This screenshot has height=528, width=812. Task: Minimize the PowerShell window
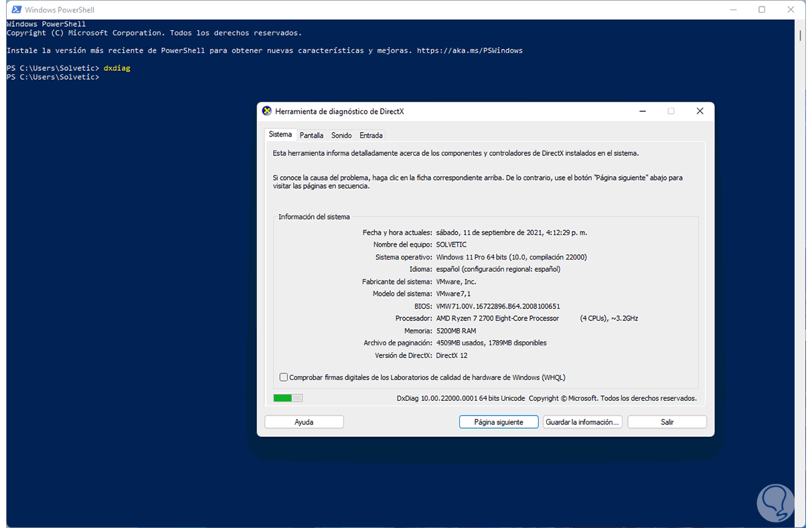(732, 9)
